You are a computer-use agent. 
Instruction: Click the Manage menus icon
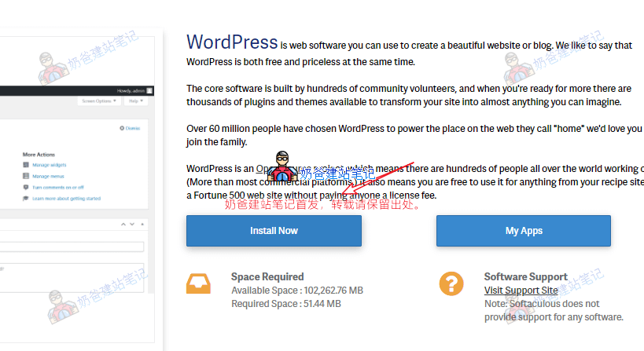point(26,176)
